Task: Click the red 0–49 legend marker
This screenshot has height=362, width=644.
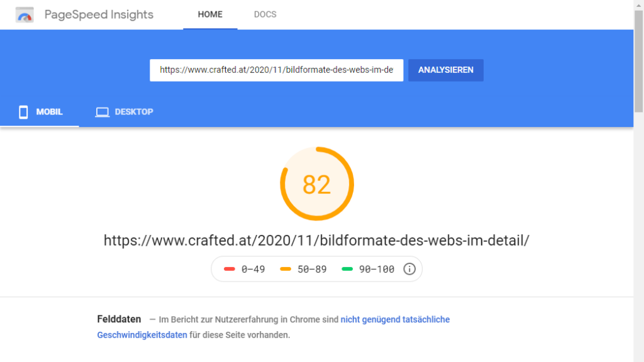Action: tap(229, 269)
